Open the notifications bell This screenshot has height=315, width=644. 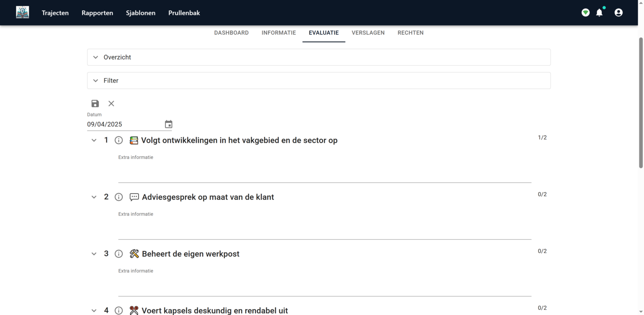[x=599, y=12]
